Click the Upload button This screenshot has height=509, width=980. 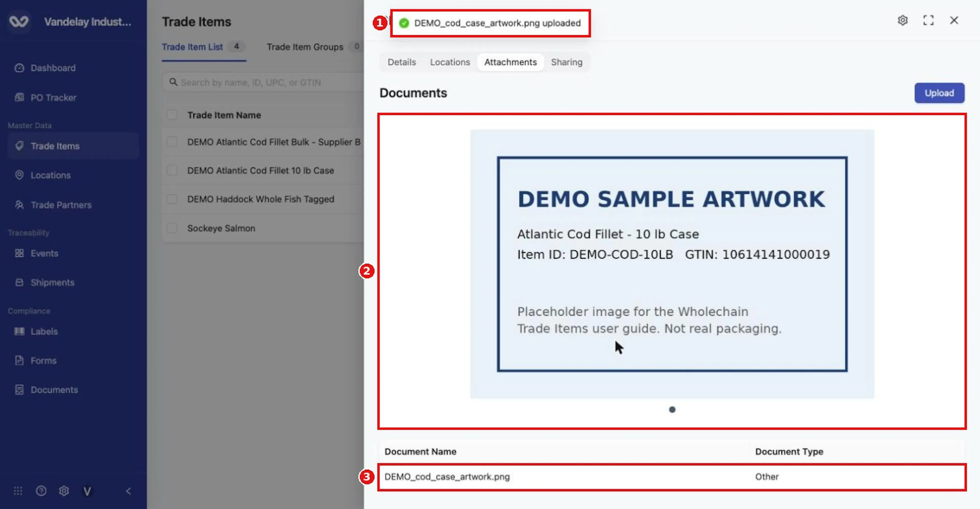(x=939, y=93)
